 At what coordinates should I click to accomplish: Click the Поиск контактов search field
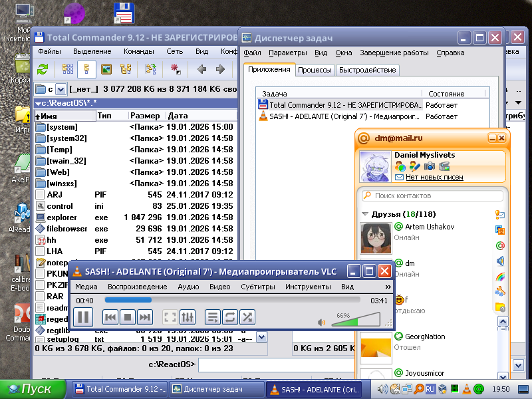pos(433,196)
